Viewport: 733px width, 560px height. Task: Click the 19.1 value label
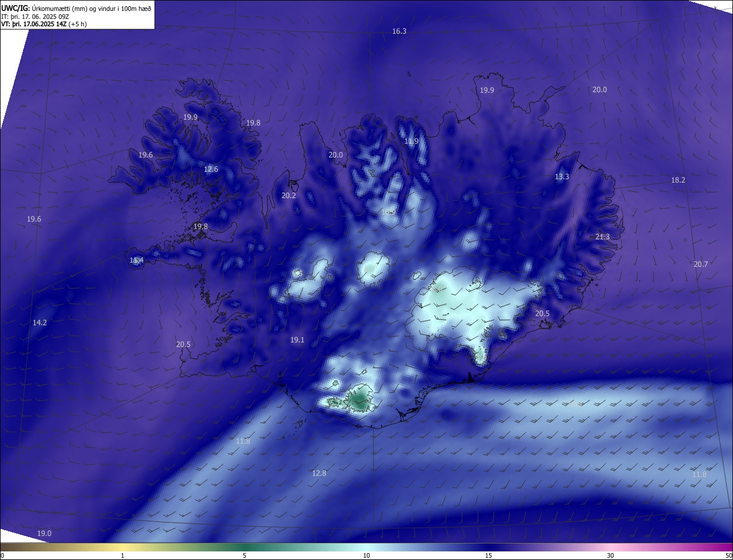[x=297, y=340]
